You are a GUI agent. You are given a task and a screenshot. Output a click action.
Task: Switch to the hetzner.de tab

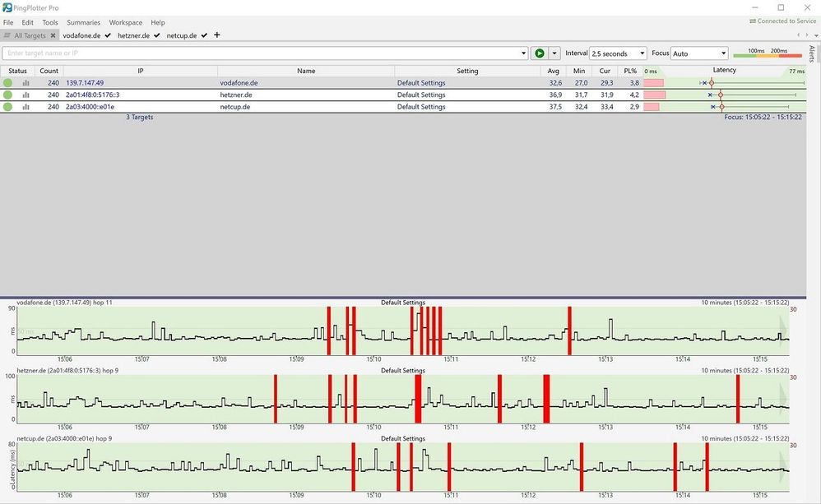tap(133, 35)
